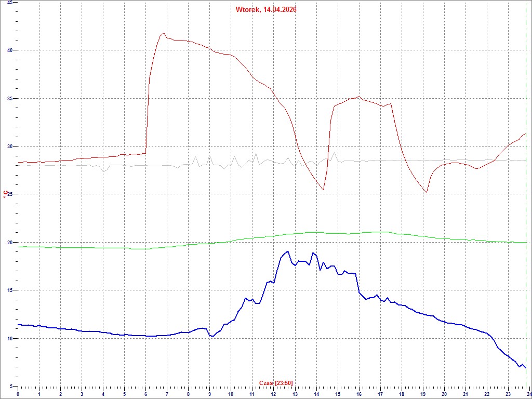
Task: Click the red curve's highest peak
Action: (164, 33)
